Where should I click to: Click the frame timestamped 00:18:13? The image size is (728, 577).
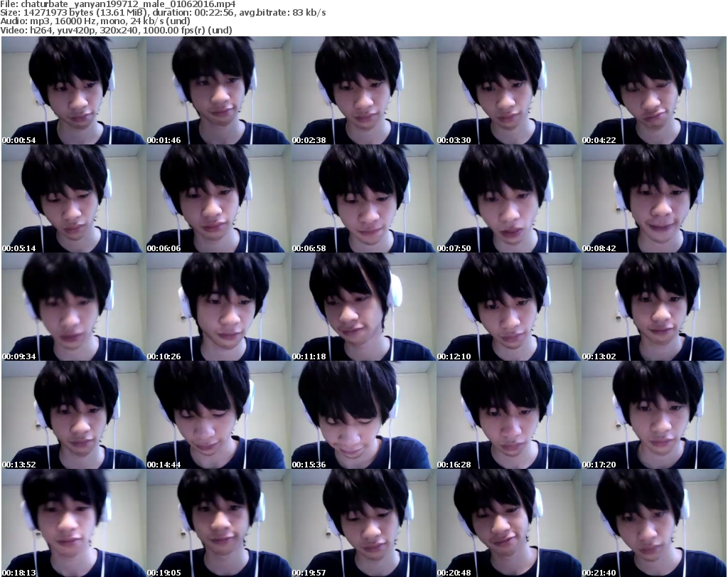point(74,523)
